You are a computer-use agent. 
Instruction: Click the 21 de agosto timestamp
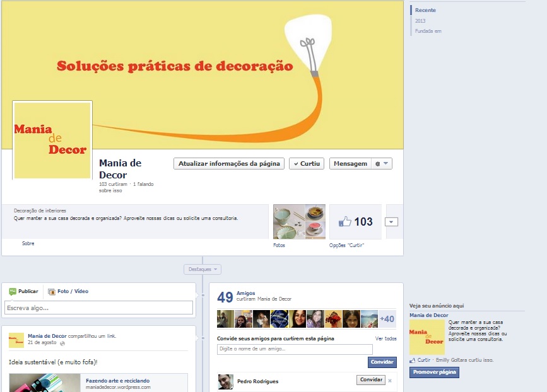[42, 342]
